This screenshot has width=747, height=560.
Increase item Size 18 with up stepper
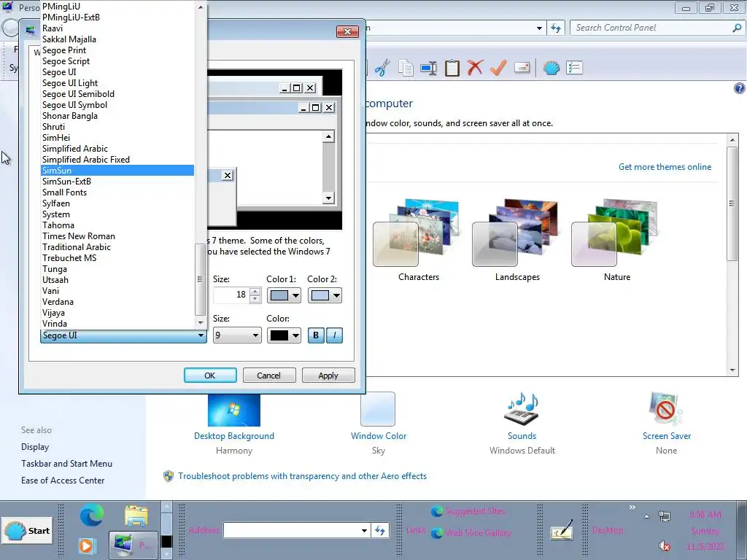pyautogui.click(x=255, y=292)
